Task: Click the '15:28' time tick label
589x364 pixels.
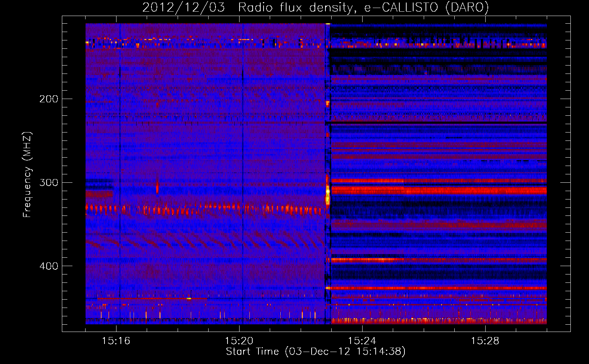Action: click(x=485, y=341)
